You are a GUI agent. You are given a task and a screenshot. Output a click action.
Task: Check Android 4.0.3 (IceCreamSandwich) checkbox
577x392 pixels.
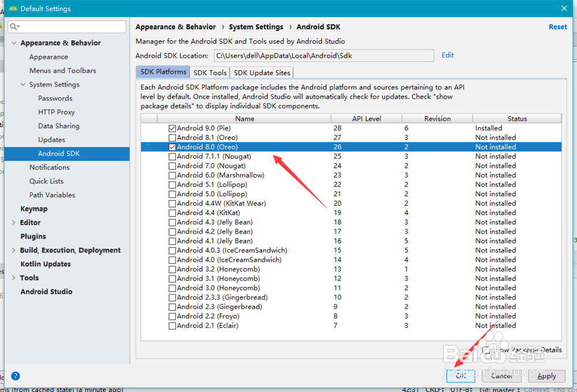[x=172, y=251]
